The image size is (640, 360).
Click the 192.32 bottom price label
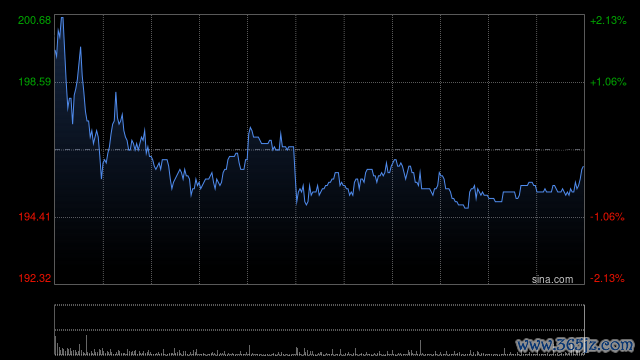click(x=35, y=278)
